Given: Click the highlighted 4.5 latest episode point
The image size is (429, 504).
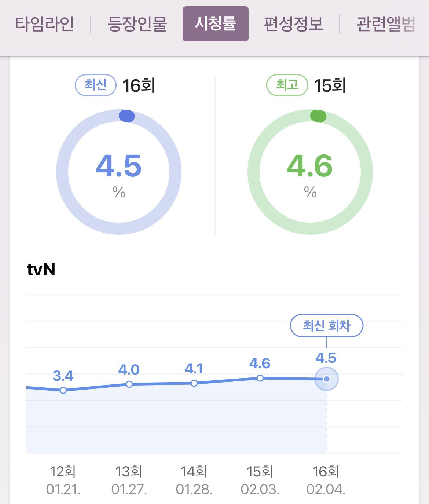Looking at the screenshot, I should coord(326,379).
